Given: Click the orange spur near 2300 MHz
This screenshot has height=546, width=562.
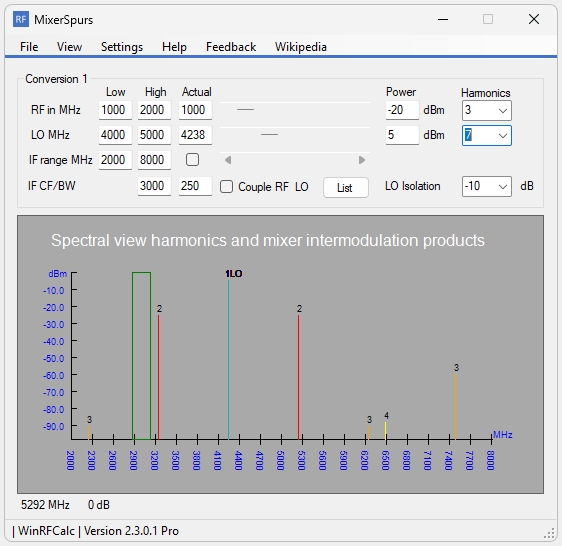Looking at the screenshot, I should (89, 433).
